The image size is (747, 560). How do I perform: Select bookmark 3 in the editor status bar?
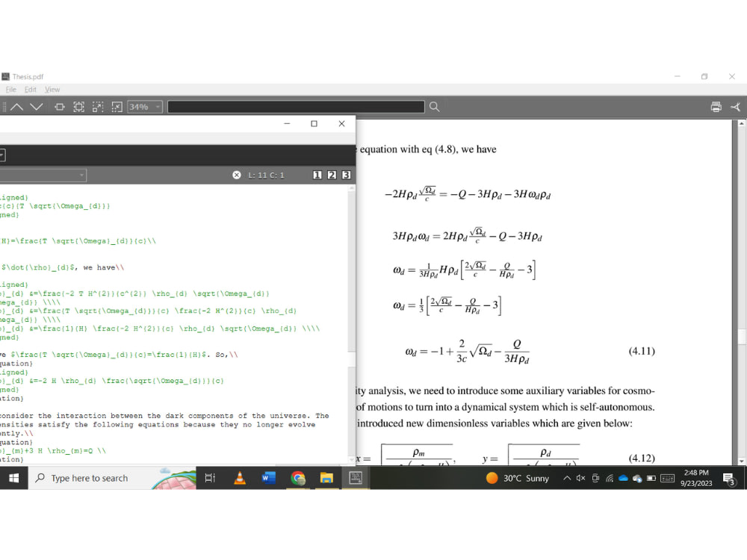[346, 175]
